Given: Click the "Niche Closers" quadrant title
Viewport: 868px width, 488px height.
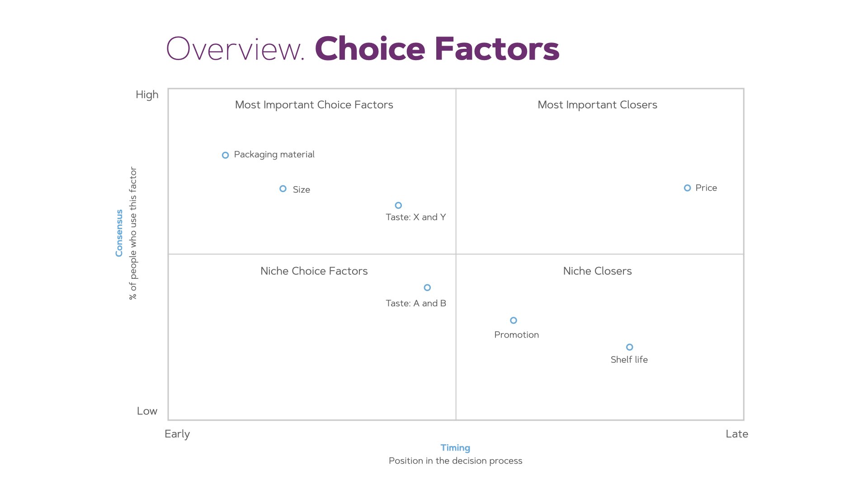Looking at the screenshot, I should (x=597, y=271).
